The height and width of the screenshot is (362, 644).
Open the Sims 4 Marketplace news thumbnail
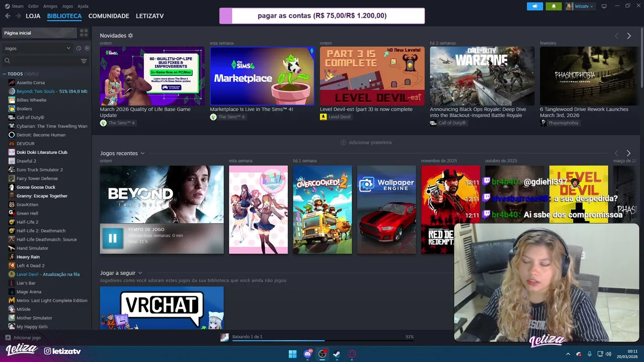point(262,76)
